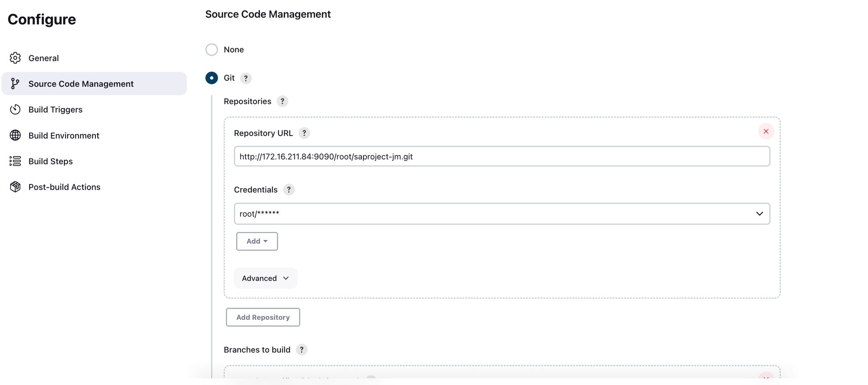This screenshot has height=385, width=868.
Task: Go to Post-build Actions section
Action: tap(64, 187)
